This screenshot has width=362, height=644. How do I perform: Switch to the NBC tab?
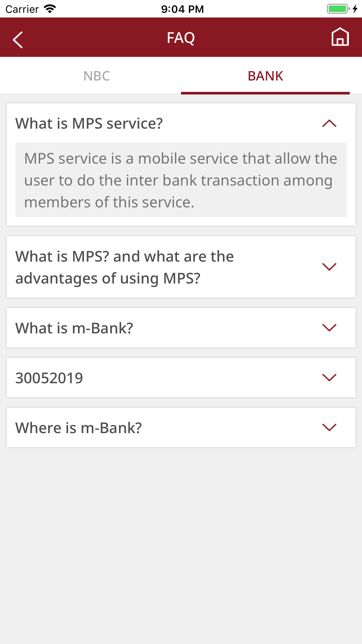point(96,76)
